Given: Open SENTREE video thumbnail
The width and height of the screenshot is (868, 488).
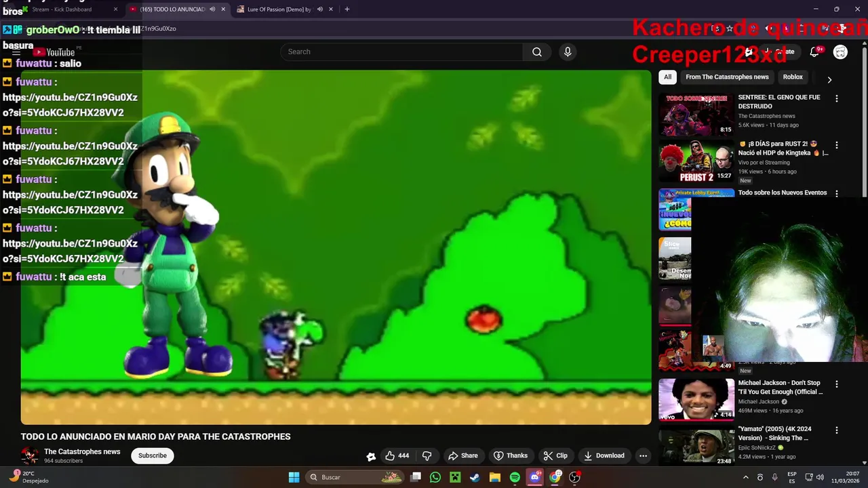Looking at the screenshot, I should tap(696, 115).
